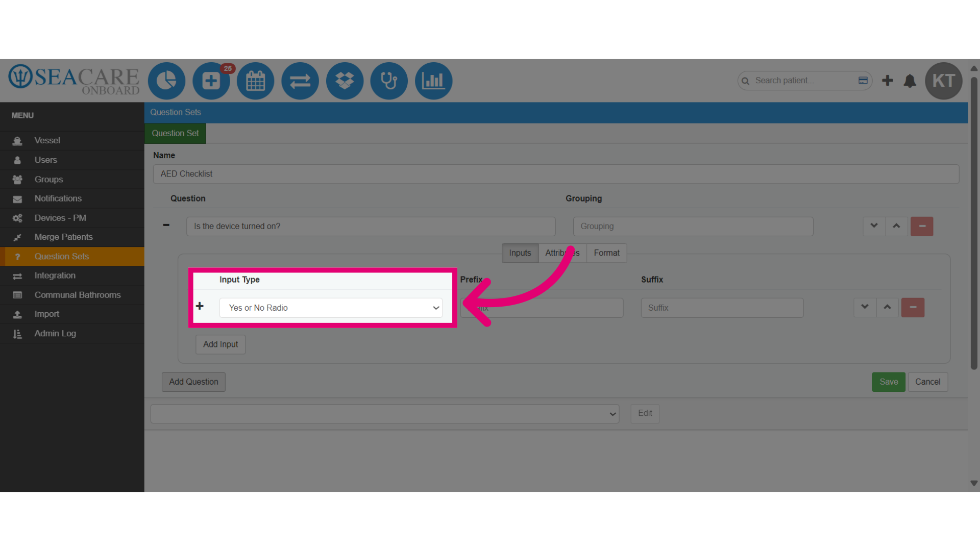The width and height of the screenshot is (980, 551).
Task: Open Notifications in the side menu
Action: pos(72,198)
